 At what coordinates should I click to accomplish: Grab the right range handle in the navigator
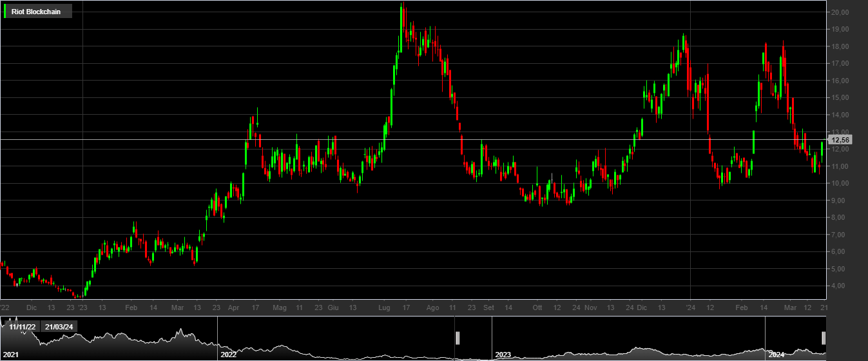[x=823, y=338]
